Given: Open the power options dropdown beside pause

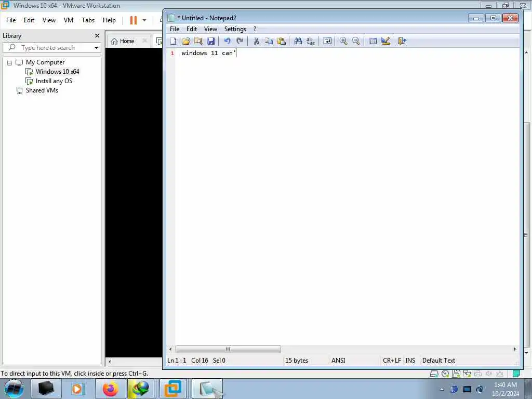Looking at the screenshot, I should [x=144, y=20].
